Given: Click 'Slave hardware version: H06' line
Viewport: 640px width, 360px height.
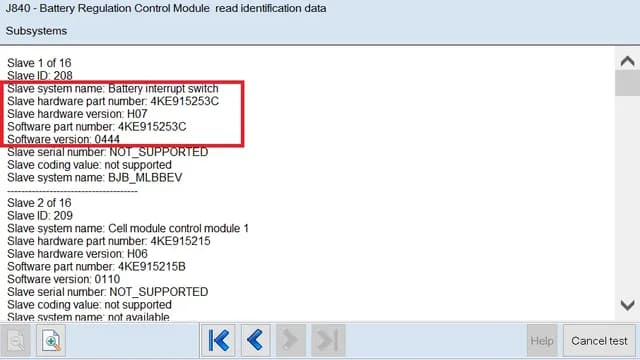Looking at the screenshot, I should (x=78, y=253).
